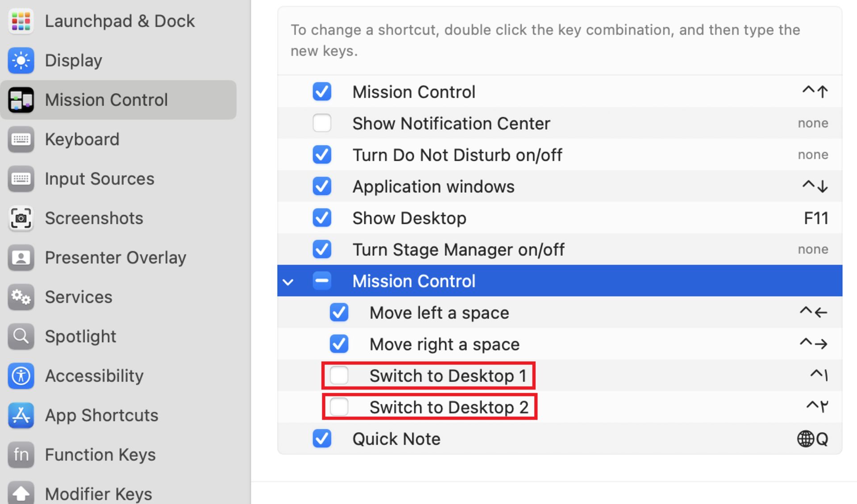Click the F11 Show Desktop key combination
The height and width of the screenshot is (504, 857).
[816, 218]
